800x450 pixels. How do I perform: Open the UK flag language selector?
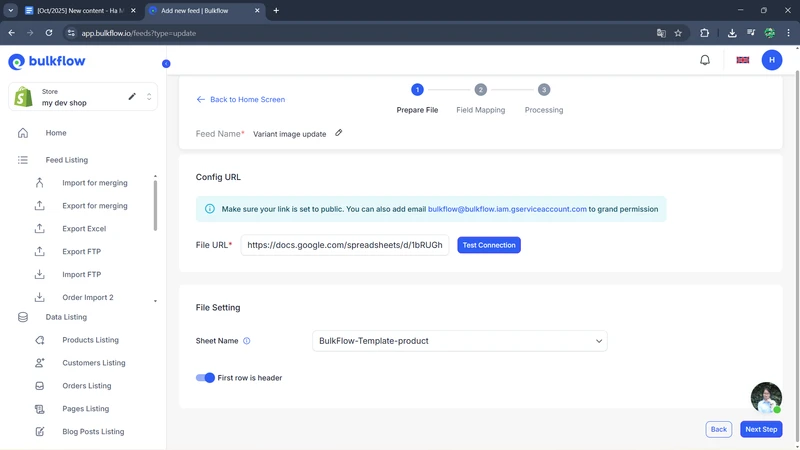(743, 60)
